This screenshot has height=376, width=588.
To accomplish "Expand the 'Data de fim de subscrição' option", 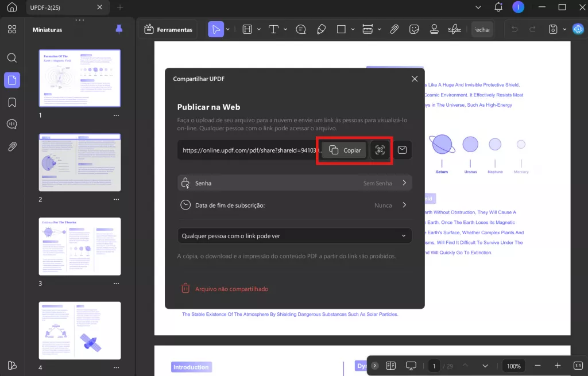I will click(x=294, y=205).
